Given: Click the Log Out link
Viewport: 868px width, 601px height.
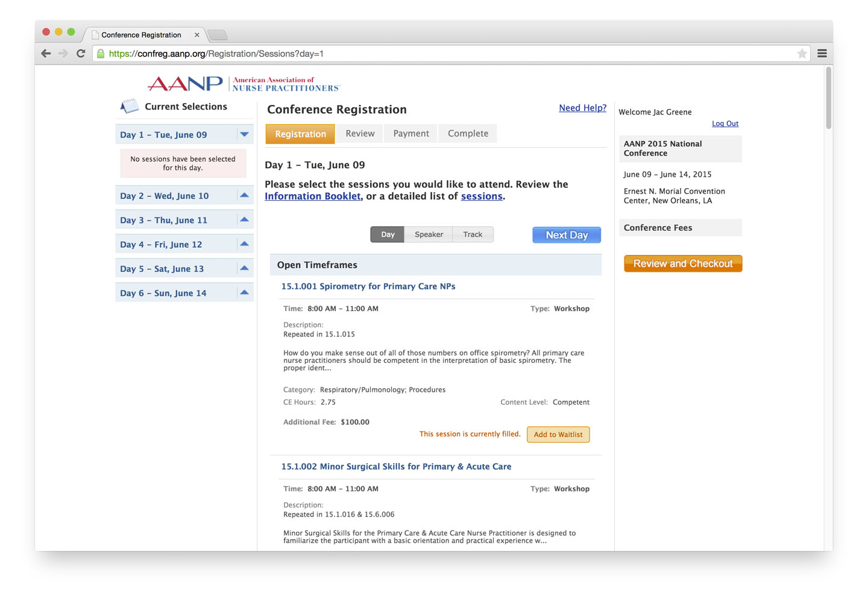Looking at the screenshot, I should [725, 124].
